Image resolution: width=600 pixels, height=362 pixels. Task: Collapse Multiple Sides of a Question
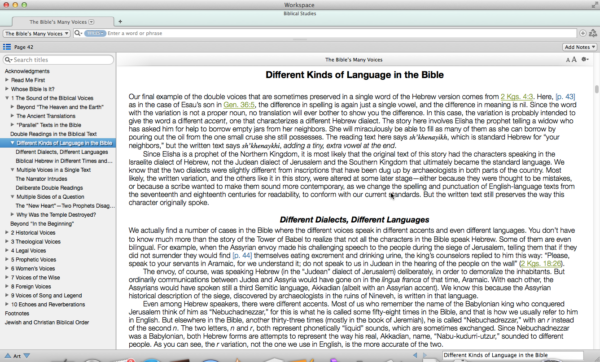[12, 196]
